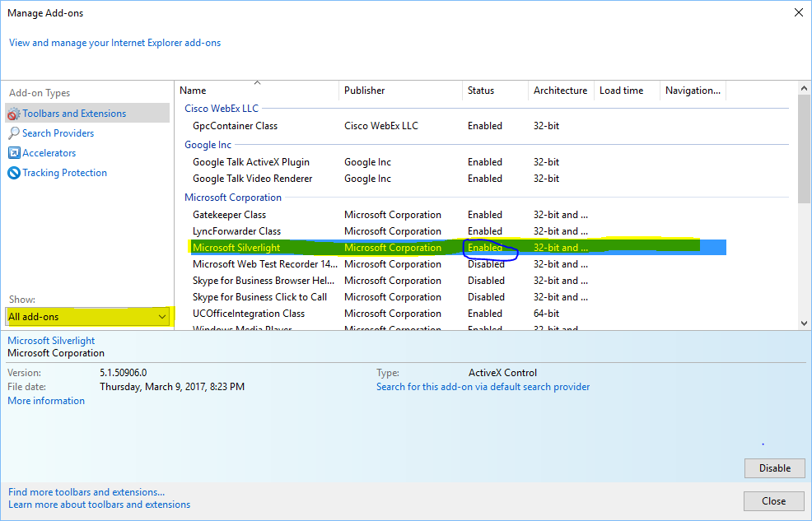Select Skype for Business Click to Call row
The height and width of the screenshot is (521, 812).
click(459, 297)
